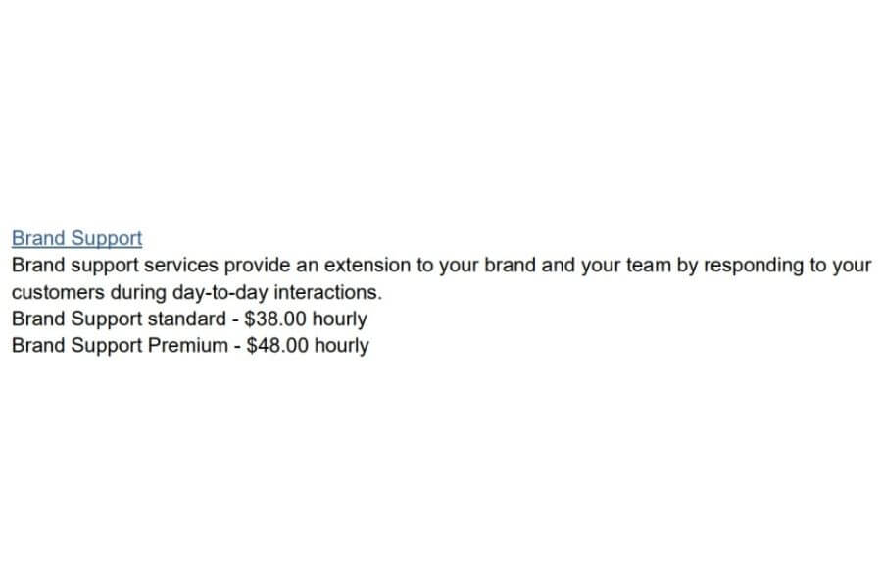Select the Brand Support Premium line
The width and height of the screenshot is (882, 588).
coord(191,346)
